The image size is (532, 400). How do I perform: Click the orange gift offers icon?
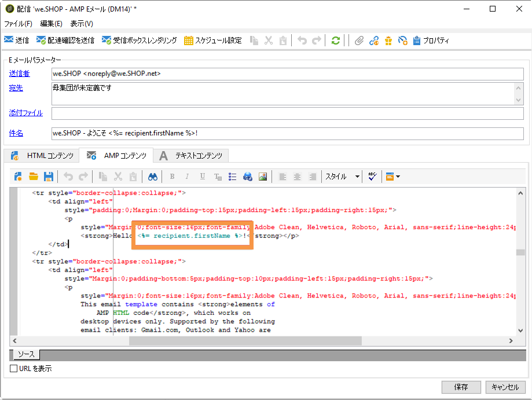388,41
